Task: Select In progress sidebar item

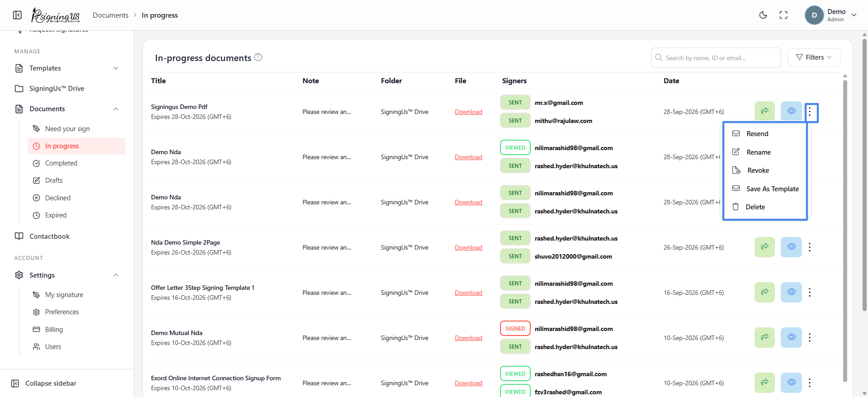Action: point(76,146)
